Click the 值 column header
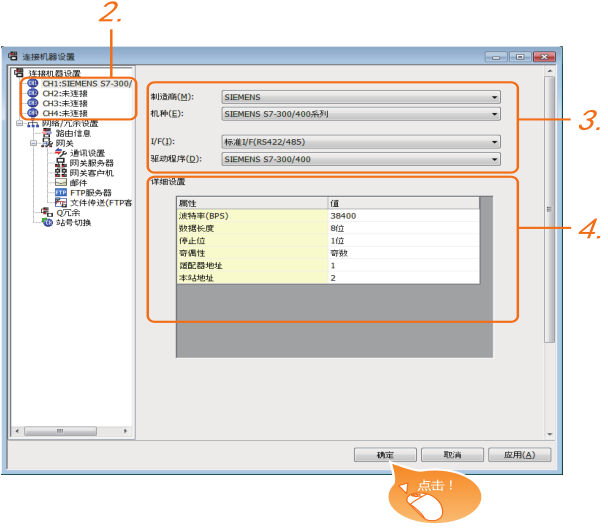608x532 pixels. tap(403, 203)
